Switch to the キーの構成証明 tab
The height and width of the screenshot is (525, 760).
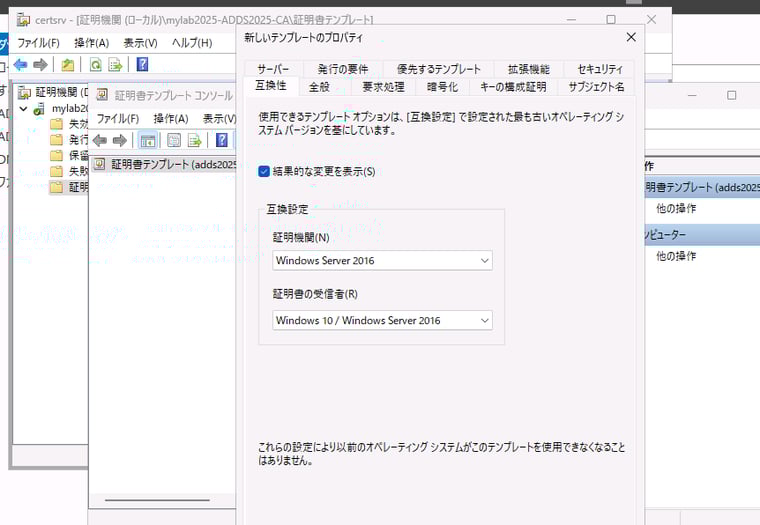point(513,87)
